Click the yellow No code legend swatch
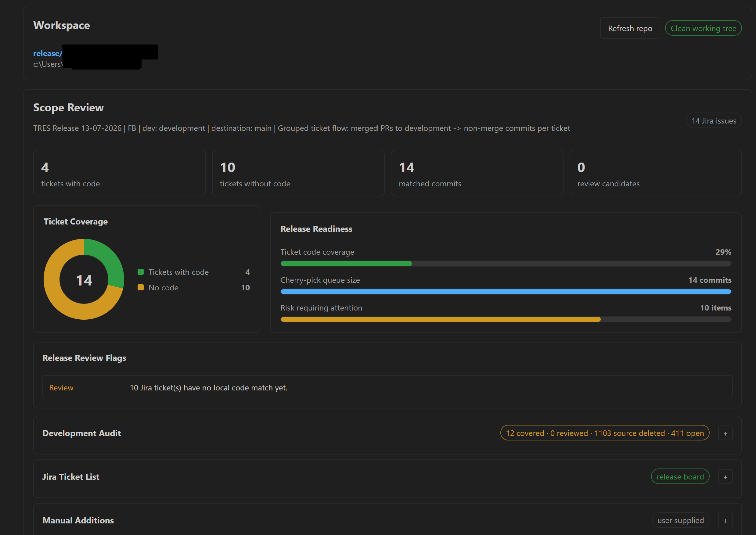This screenshot has width=756, height=535. click(x=141, y=287)
